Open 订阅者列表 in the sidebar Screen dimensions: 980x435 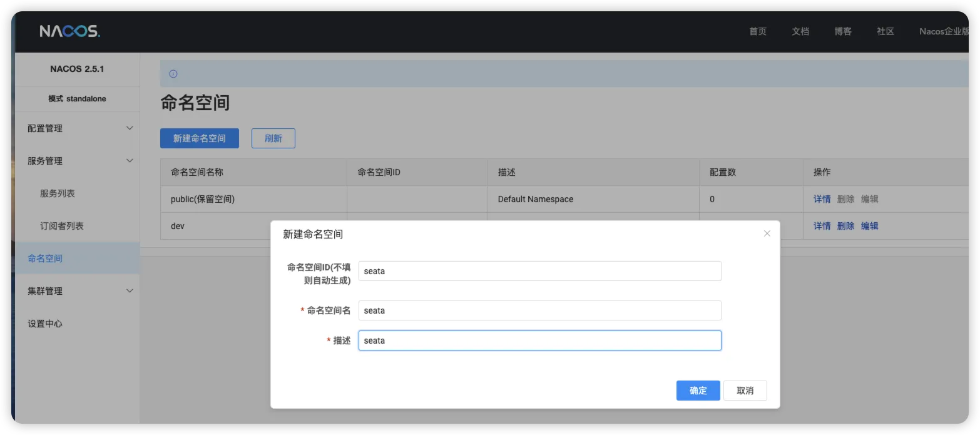[x=62, y=226]
